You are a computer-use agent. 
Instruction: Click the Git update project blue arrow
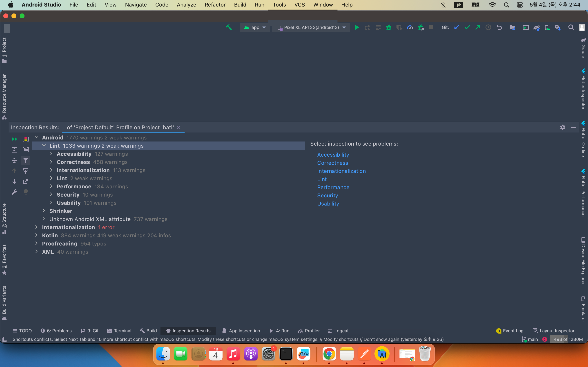[x=456, y=28]
